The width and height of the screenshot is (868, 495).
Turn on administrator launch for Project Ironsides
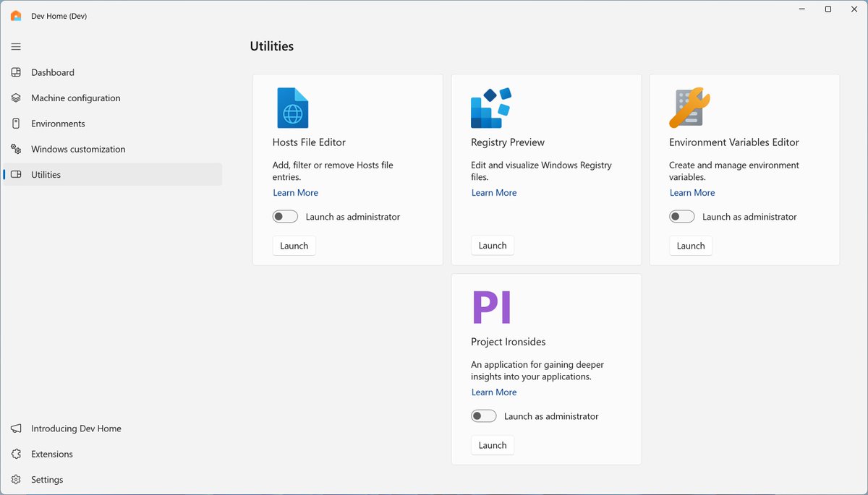tap(484, 416)
